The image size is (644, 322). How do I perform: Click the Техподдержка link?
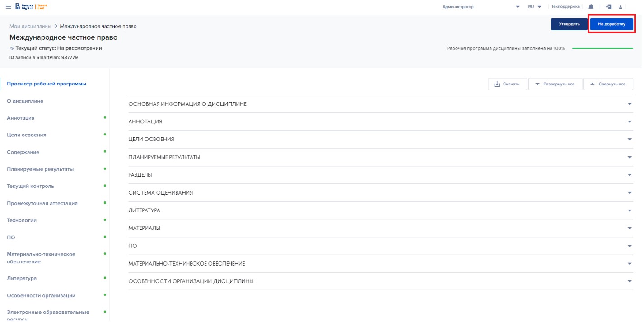click(565, 7)
